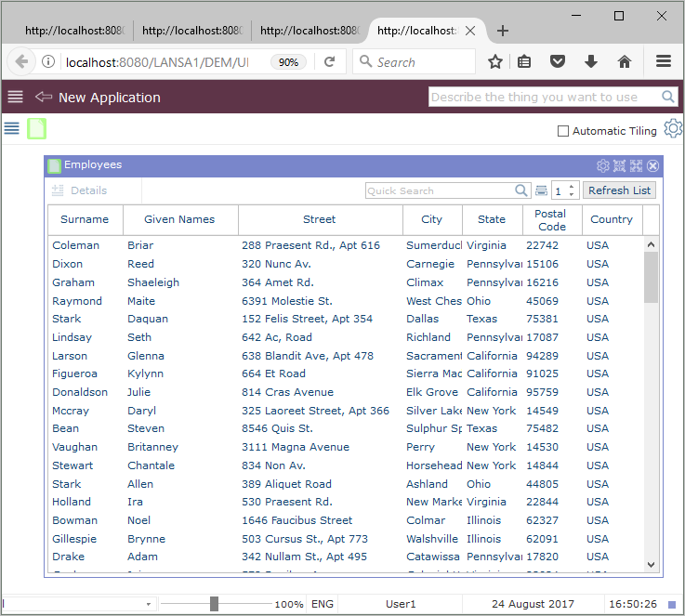
Task: Click the 90% zoom level badge
Action: coord(288,62)
